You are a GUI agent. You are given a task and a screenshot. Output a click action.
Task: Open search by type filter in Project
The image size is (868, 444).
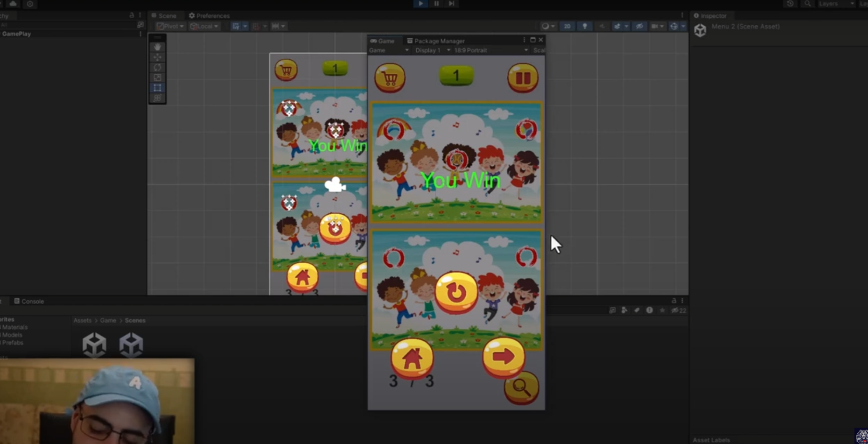click(624, 310)
